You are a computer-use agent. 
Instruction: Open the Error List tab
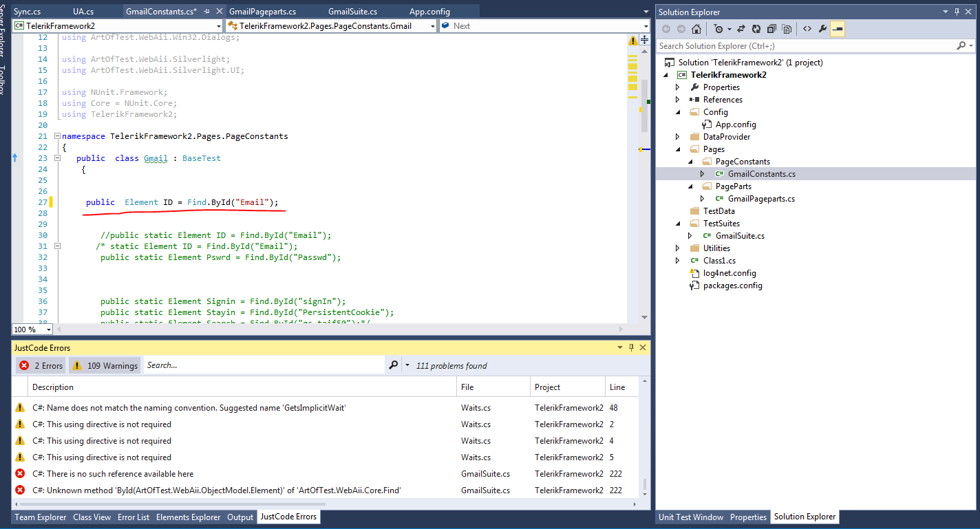[133, 517]
